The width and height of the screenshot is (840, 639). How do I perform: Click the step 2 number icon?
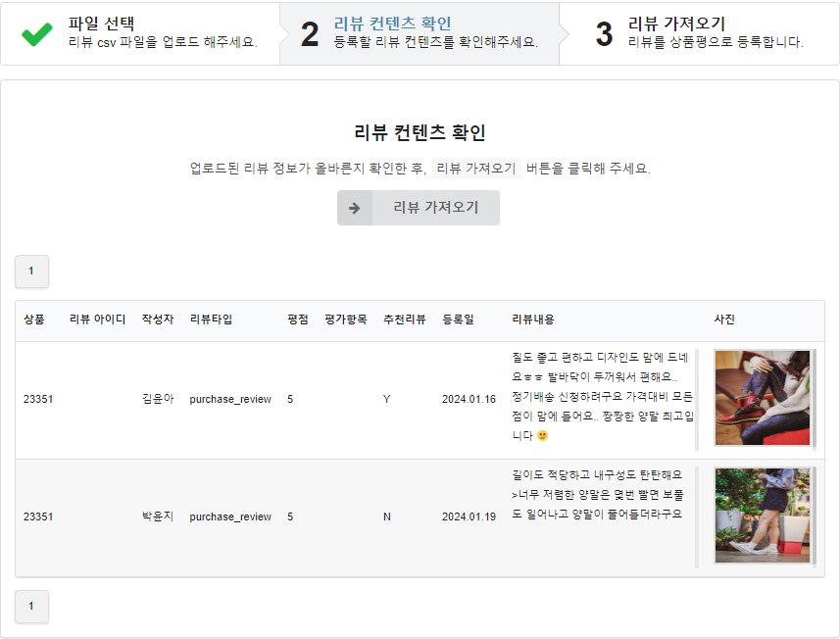(310, 33)
